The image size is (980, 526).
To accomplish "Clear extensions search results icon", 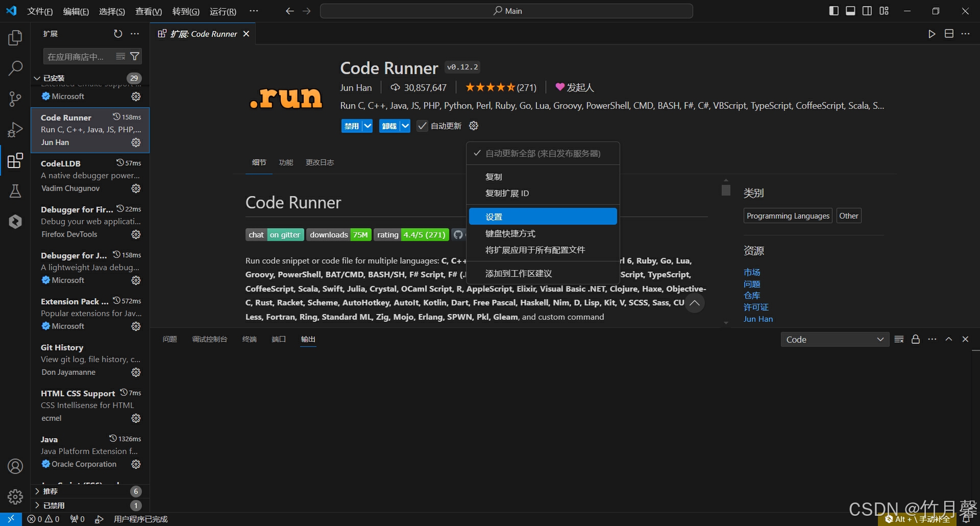I will [120, 56].
